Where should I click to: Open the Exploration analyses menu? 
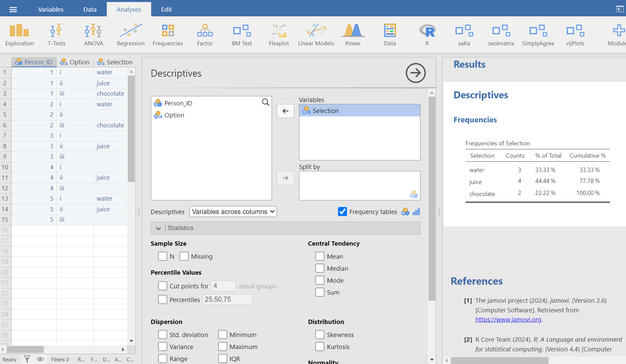20,35
